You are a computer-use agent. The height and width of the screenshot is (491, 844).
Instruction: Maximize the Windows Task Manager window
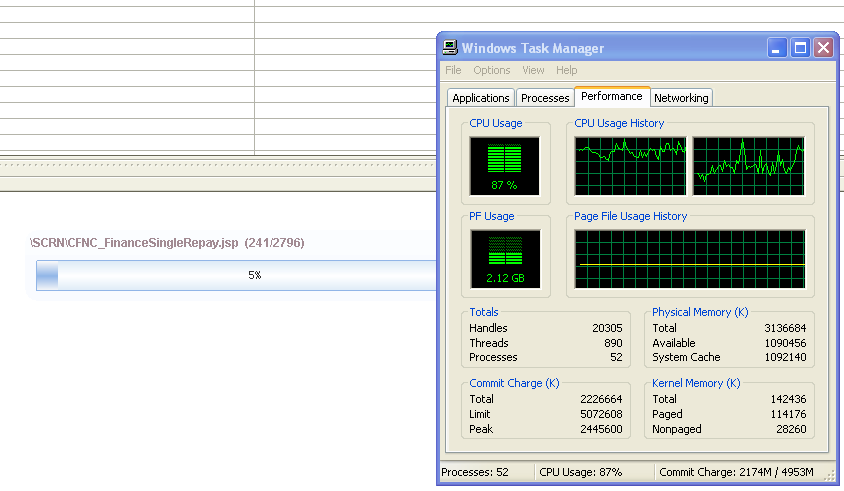pyautogui.click(x=800, y=48)
